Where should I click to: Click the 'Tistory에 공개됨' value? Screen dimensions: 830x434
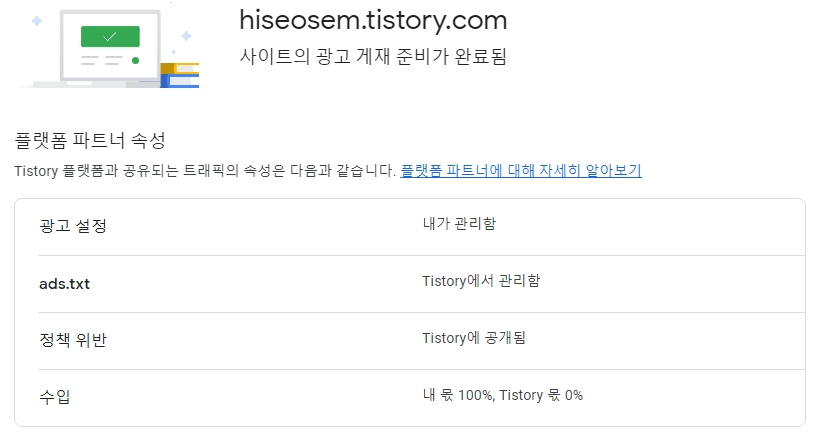tap(474, 338)
